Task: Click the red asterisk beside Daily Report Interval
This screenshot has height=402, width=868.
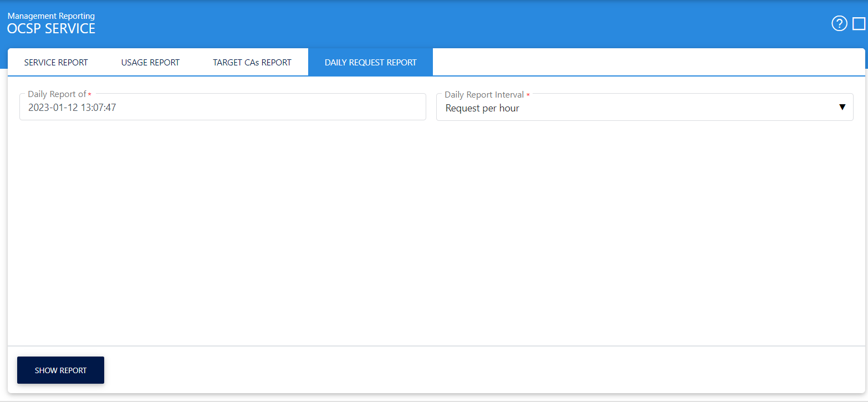Action: coord(528,95)
